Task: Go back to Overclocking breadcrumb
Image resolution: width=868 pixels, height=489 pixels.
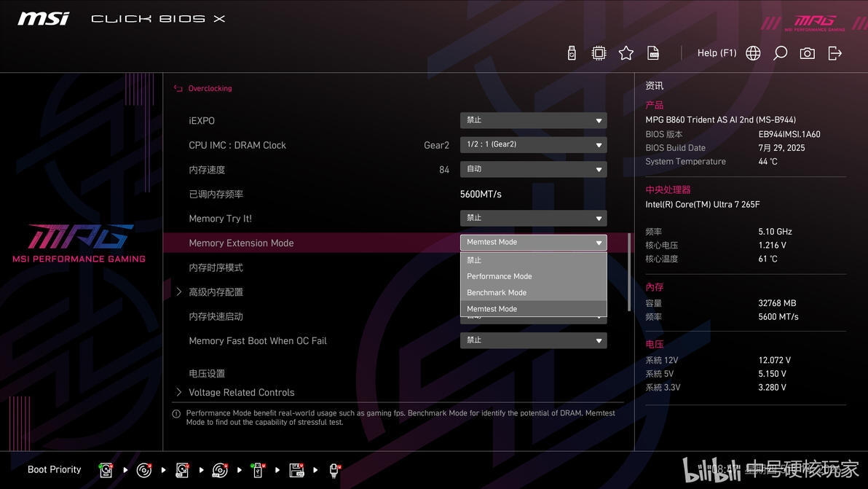Action: point(210,89)
